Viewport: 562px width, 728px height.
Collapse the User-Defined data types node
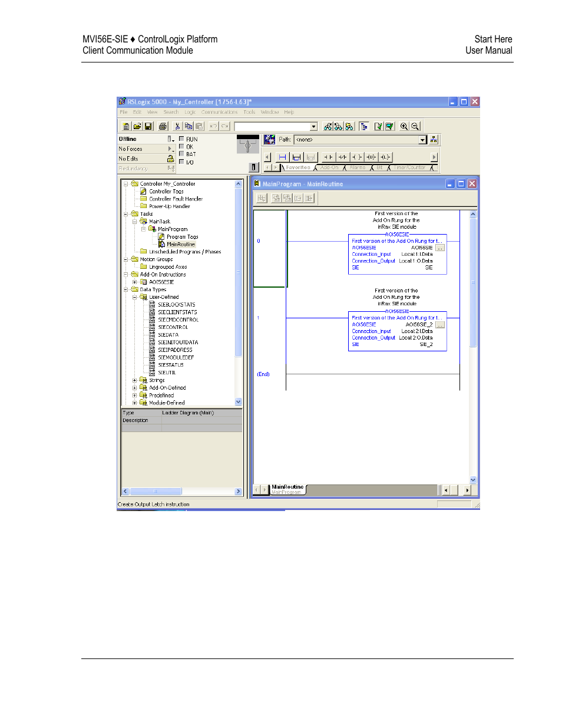pyautogui.click(x=134, y=297)
